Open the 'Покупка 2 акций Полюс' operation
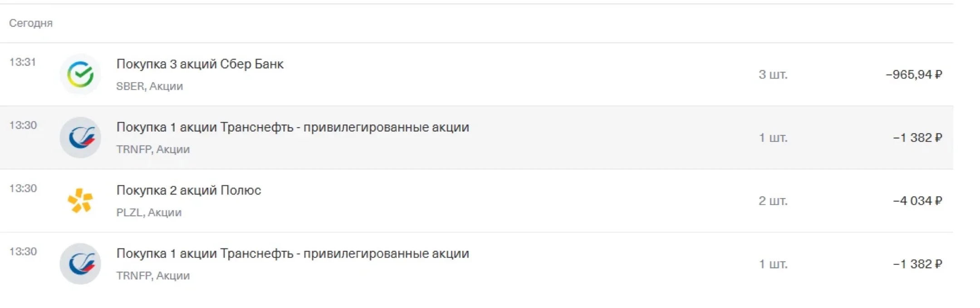 click(x=189, y=190)
